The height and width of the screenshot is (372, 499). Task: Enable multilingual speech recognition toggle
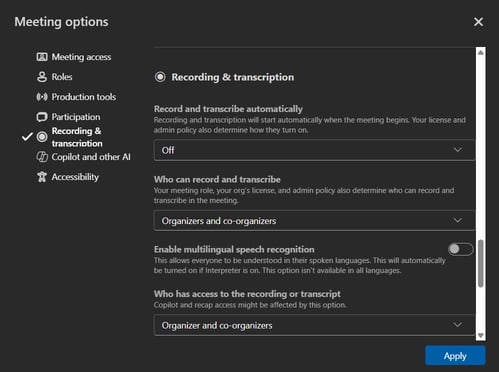click(x=460, y=249)
